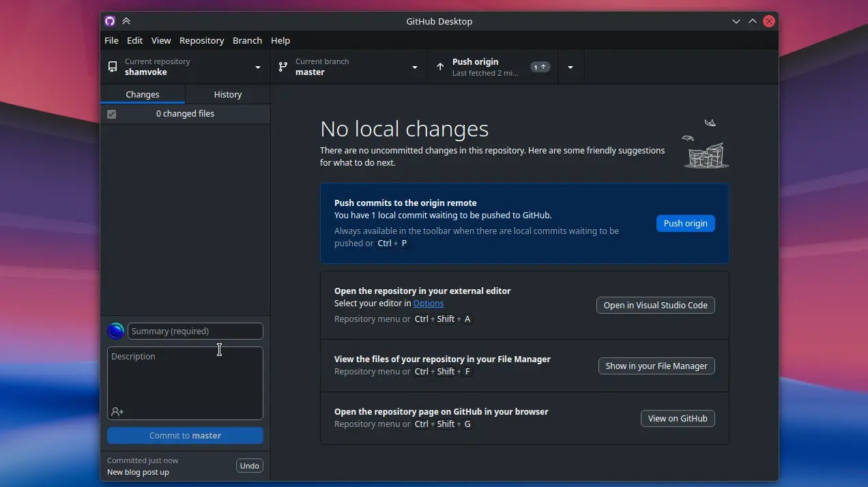This screenshot has height=487, width=868.
Task: Open the Repository menu
Action: pyautogui.click(x=202, y=40)
